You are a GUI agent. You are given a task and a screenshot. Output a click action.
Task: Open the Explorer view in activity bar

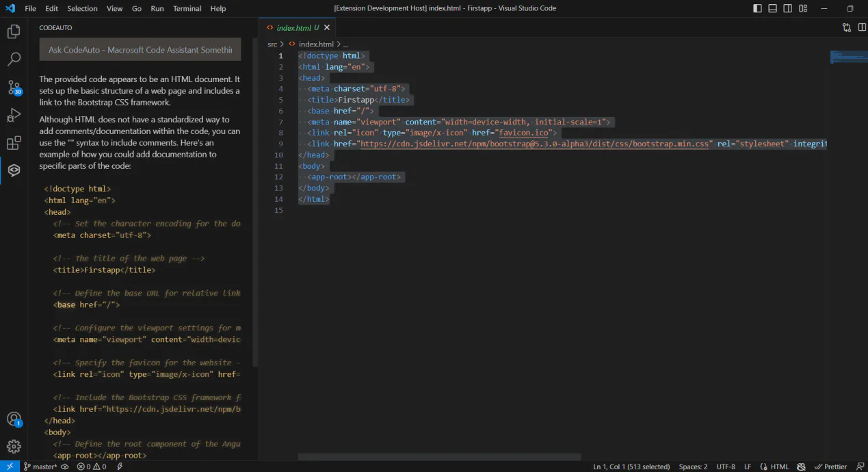pyautogui.click(x=14, y=31)
